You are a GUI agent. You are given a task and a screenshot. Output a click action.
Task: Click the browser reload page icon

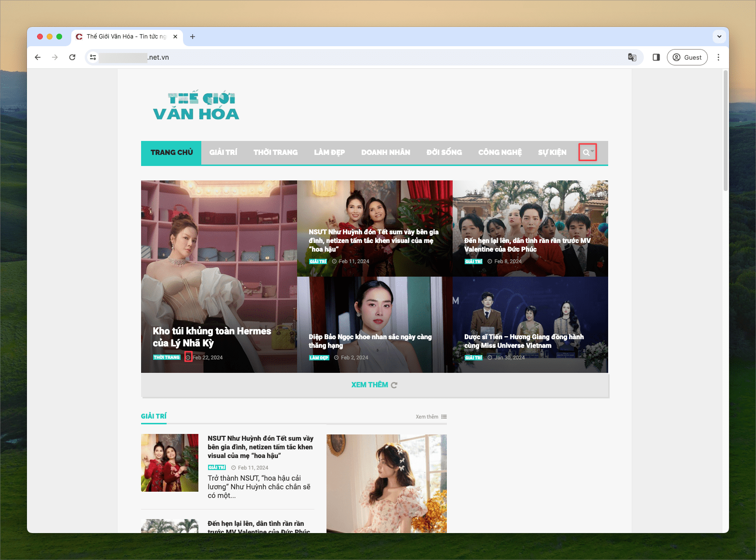(x=72, y=57)
